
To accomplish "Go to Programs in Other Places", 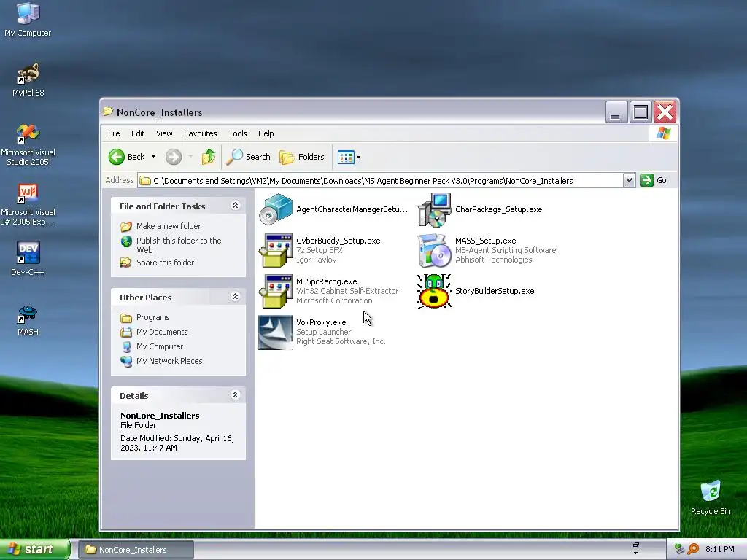I will [x=152, y=317].
